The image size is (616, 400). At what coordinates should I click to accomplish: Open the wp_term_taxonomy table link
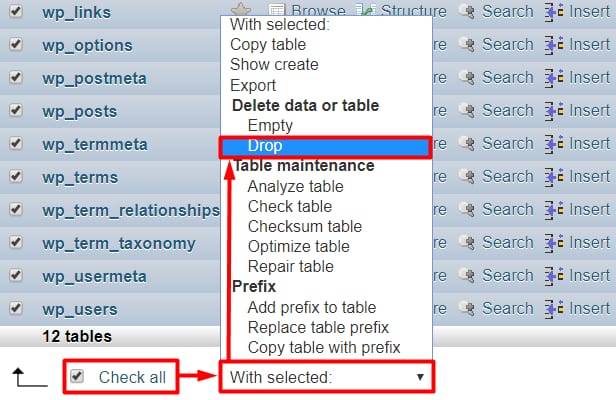(x=119, y=243)
